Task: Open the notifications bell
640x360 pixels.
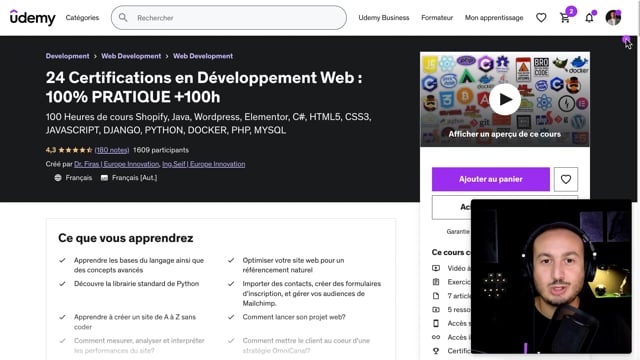Action: (589, 18)
